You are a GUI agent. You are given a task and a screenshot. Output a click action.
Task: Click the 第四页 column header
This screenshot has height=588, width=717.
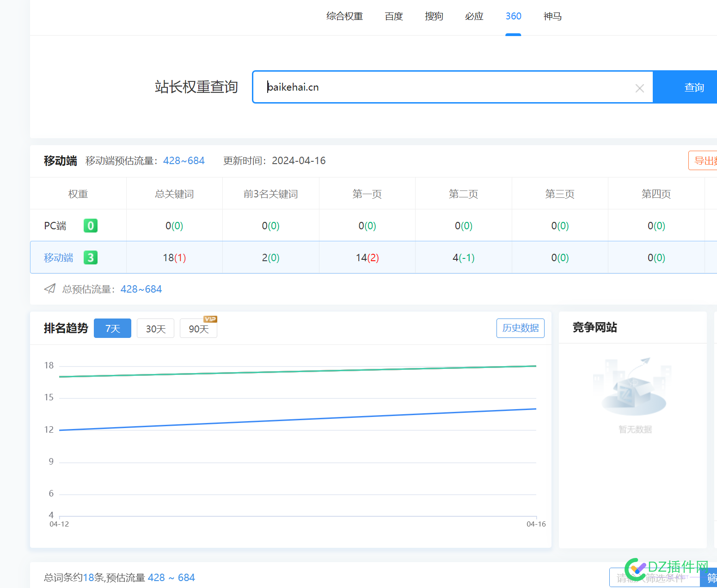click(x=656, y=194)
